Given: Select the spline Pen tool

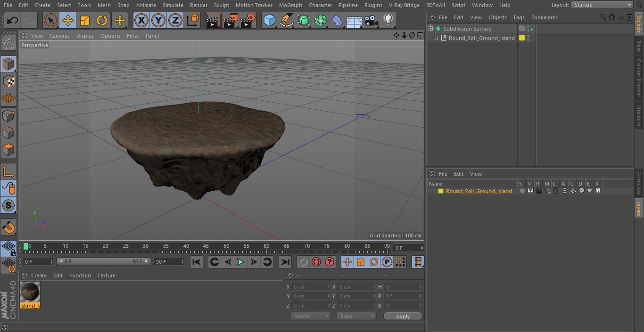Looking at the screenshot, I should [x=287, y=21].
